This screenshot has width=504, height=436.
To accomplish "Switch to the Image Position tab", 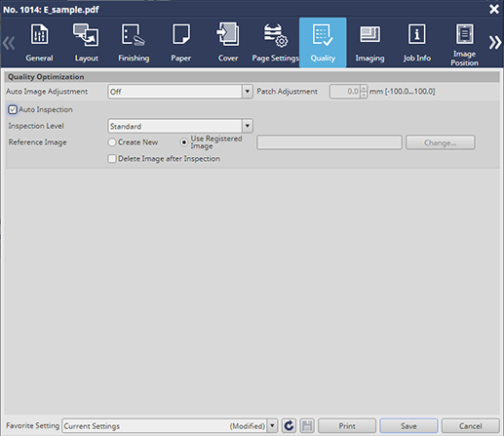I will click(464, 44).
